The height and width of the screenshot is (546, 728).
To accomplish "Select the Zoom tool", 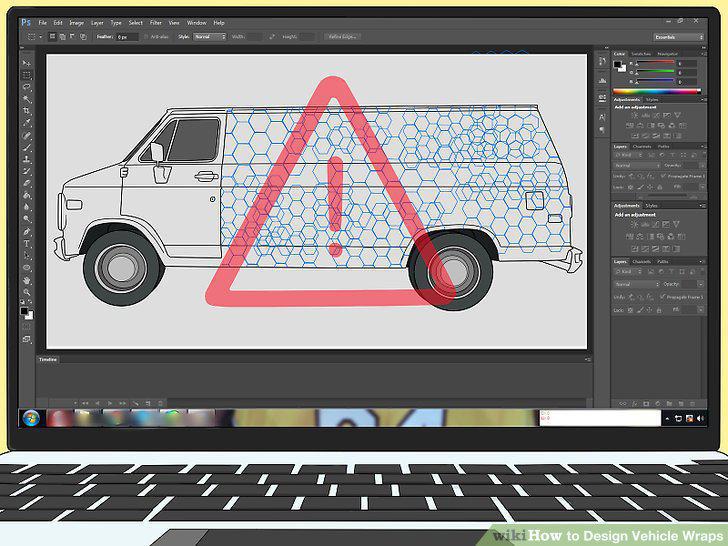I will [x=26, y=292].
